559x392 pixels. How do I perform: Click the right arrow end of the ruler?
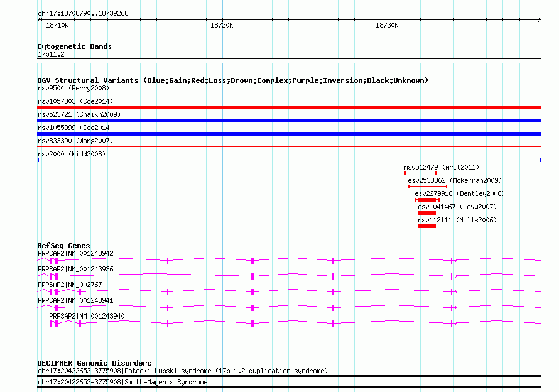[x=539, y=19]
